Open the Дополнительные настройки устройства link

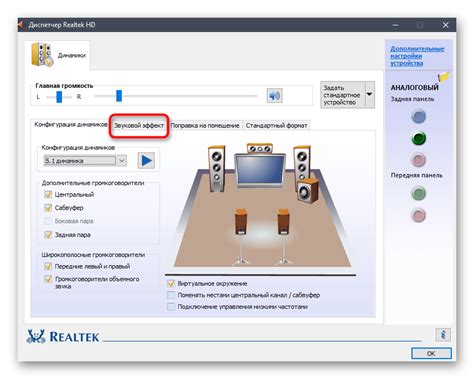[x=417, y=56]
